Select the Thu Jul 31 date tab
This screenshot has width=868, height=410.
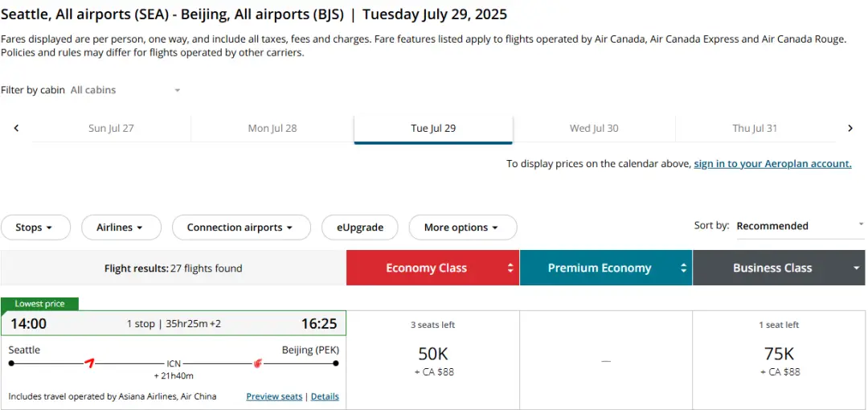click(x=755, y=129)
